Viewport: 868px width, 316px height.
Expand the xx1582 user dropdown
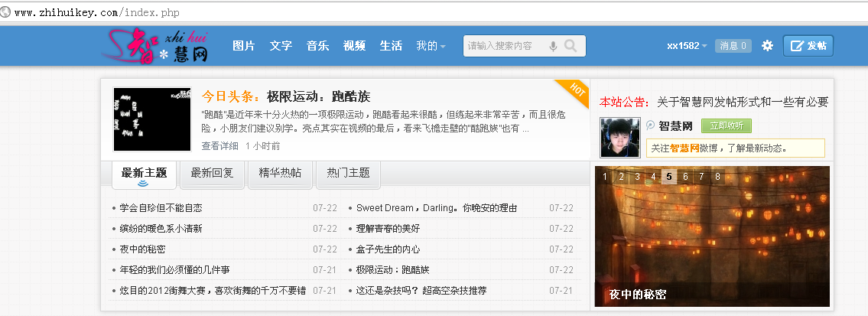coord(687,46)
